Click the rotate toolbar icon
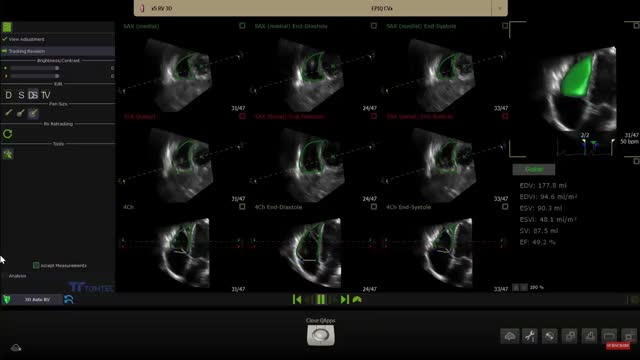The image size is (640, 360). [x=549, y=336]
